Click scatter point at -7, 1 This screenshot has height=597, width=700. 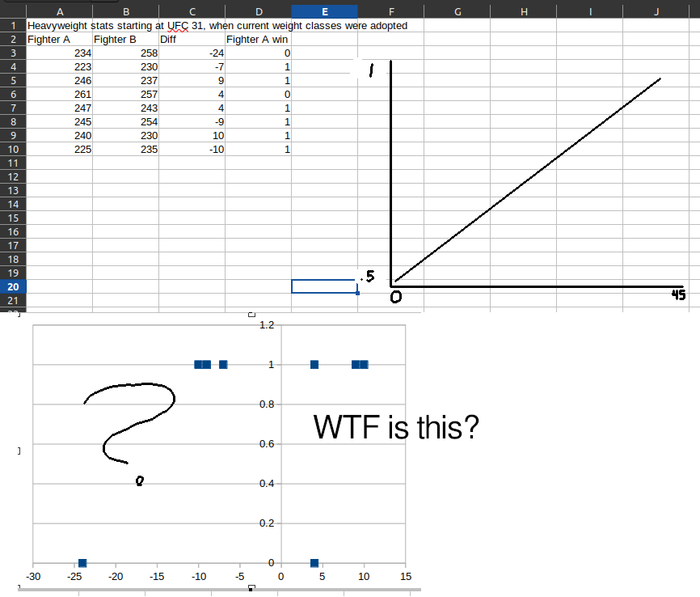coord(223,365)
